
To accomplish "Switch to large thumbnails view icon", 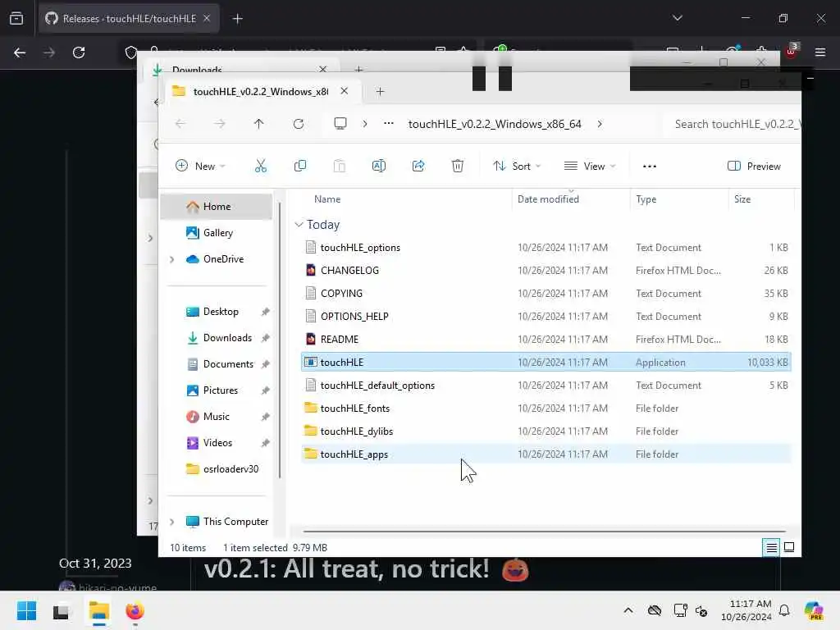I will click(x=789, y=547).
